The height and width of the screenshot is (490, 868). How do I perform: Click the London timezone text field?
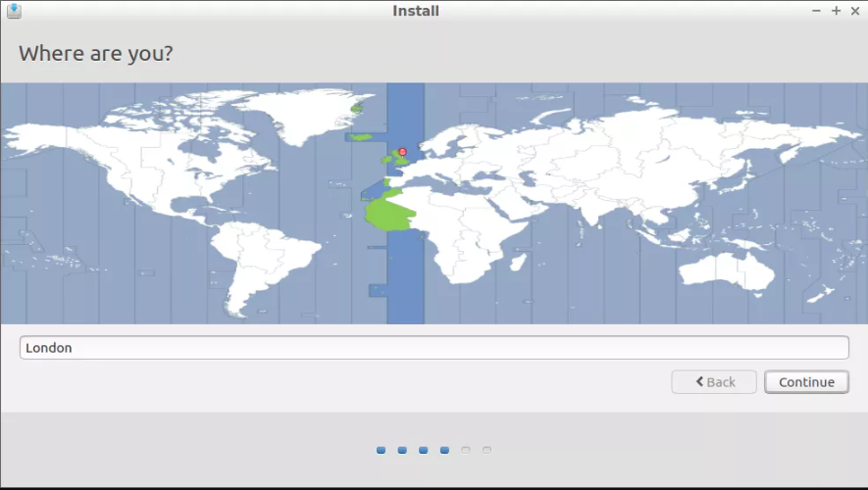[434, 348]
